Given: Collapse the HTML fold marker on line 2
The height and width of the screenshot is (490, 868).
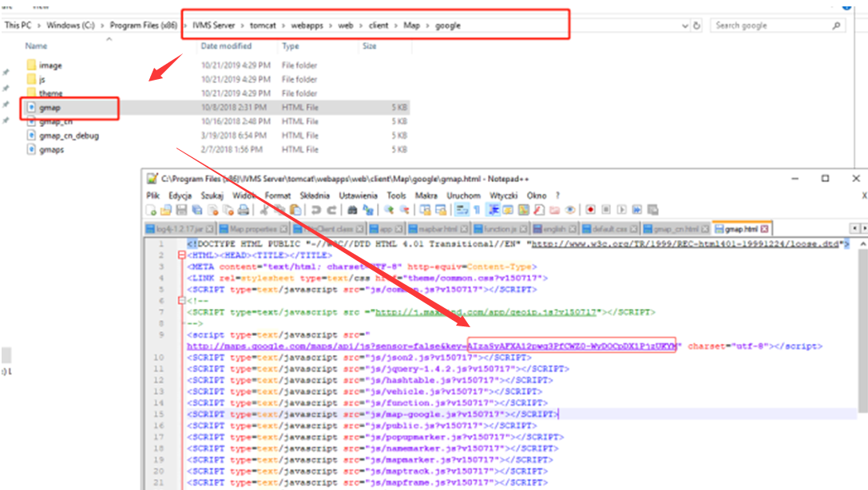Looking at the screenshot, I should (x=181, y=255).
